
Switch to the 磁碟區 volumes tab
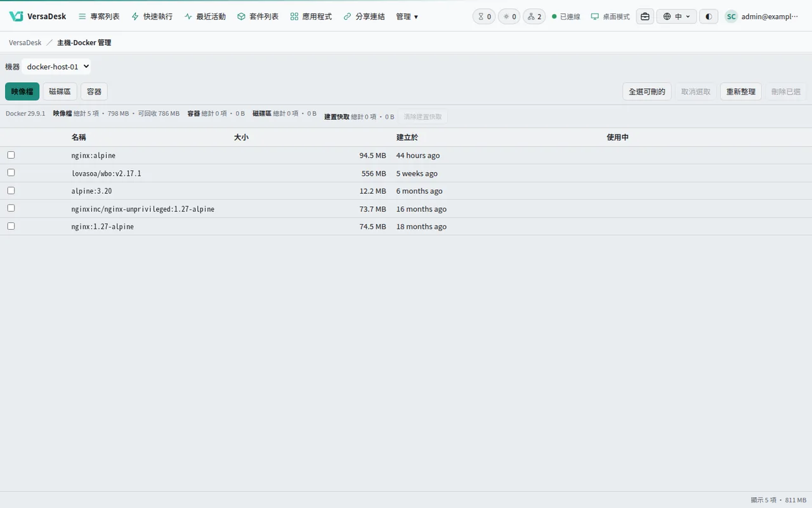pyautogui.click(x=60, y=91)
